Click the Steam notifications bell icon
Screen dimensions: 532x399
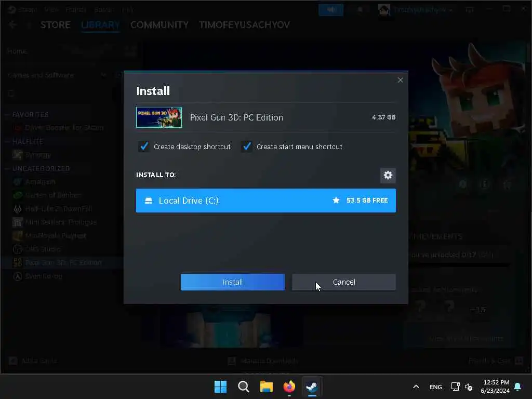point(360,10)
